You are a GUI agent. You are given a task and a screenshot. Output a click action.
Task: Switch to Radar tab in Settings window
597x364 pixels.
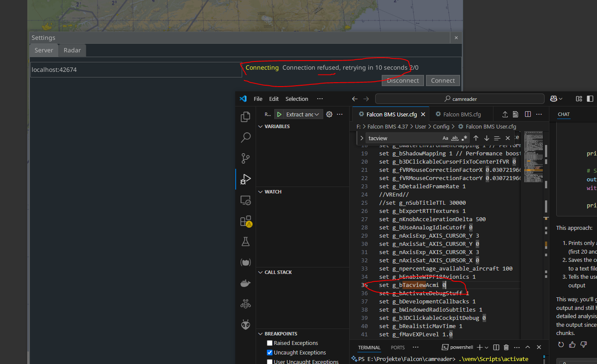[x=72, y=50]
